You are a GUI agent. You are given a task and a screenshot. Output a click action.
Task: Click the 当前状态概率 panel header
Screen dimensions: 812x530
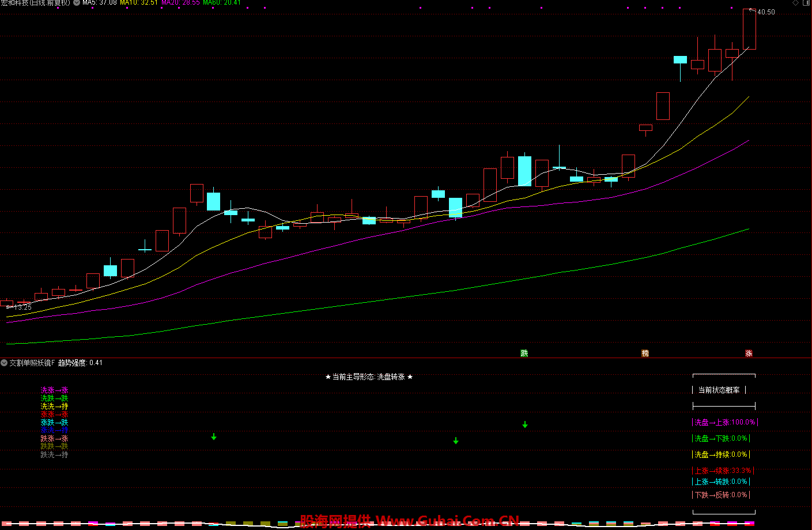tap(719, 390)
